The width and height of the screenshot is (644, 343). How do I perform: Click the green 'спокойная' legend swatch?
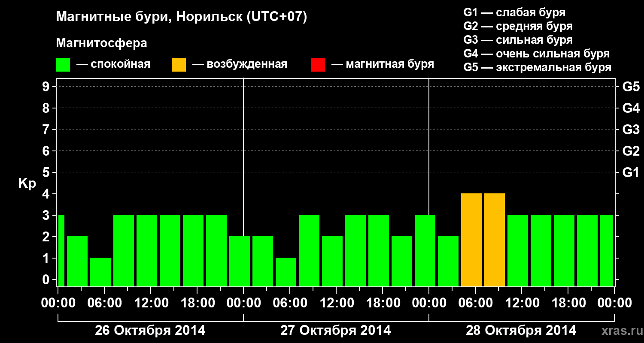point(63,65)
